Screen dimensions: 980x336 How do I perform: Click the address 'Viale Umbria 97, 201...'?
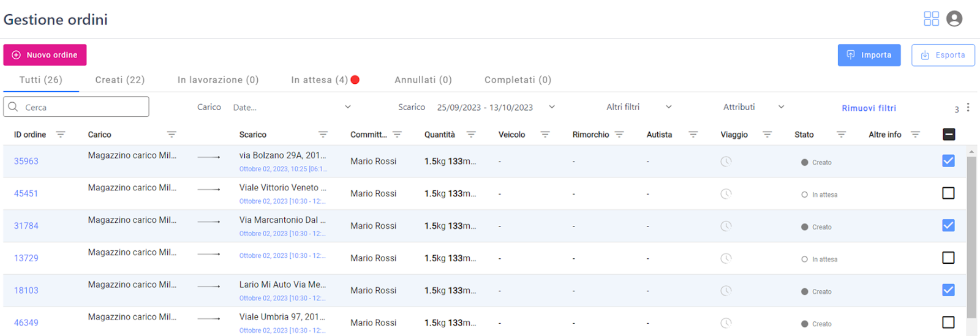(x=282, y=317)
